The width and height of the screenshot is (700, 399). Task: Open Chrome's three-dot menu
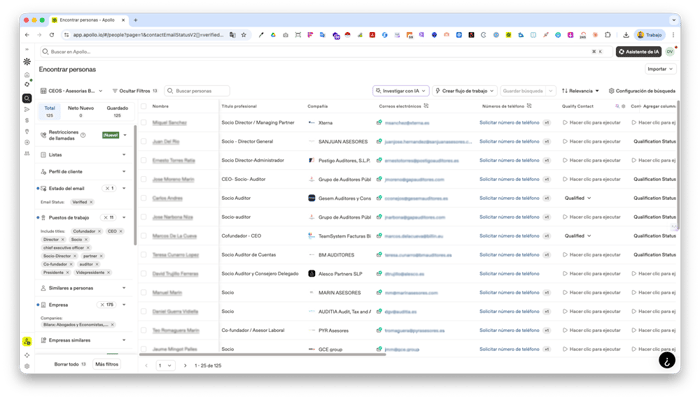coord(673,35)
